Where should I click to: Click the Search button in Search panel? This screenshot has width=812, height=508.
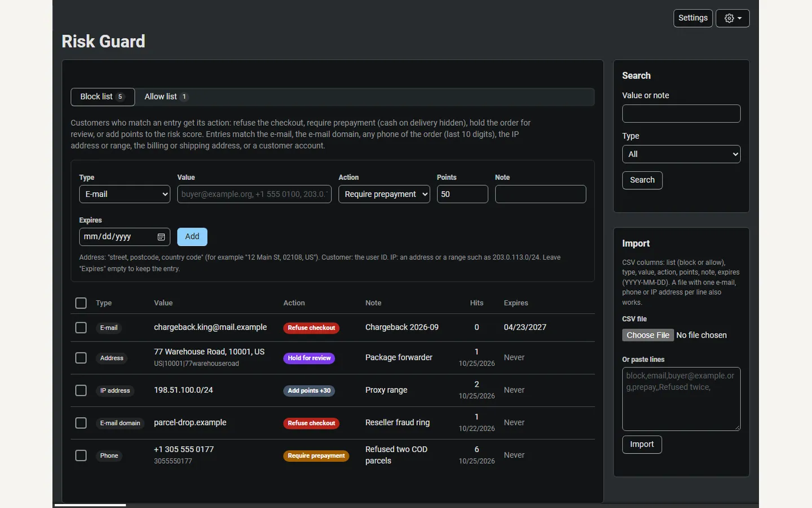point(642,180)
